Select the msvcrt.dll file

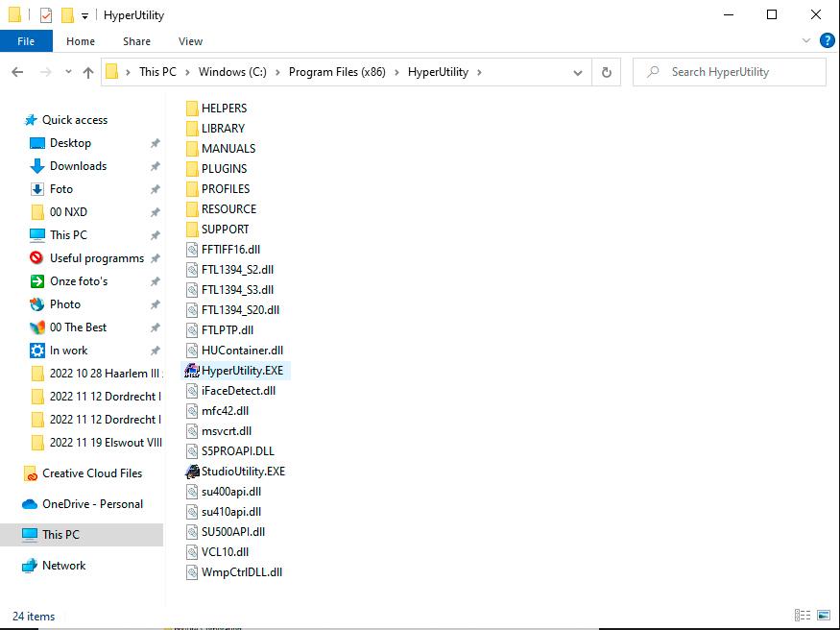click(219, 431)
